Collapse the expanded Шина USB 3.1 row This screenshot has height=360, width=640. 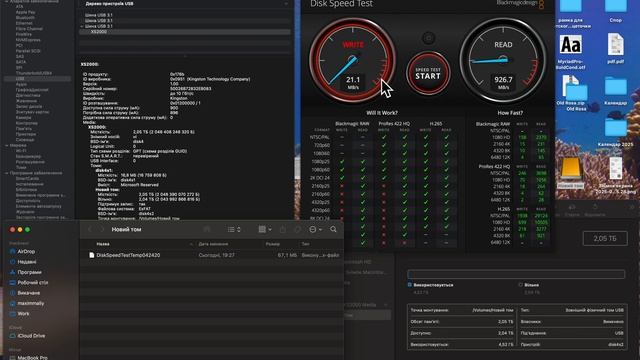(82, 26)
